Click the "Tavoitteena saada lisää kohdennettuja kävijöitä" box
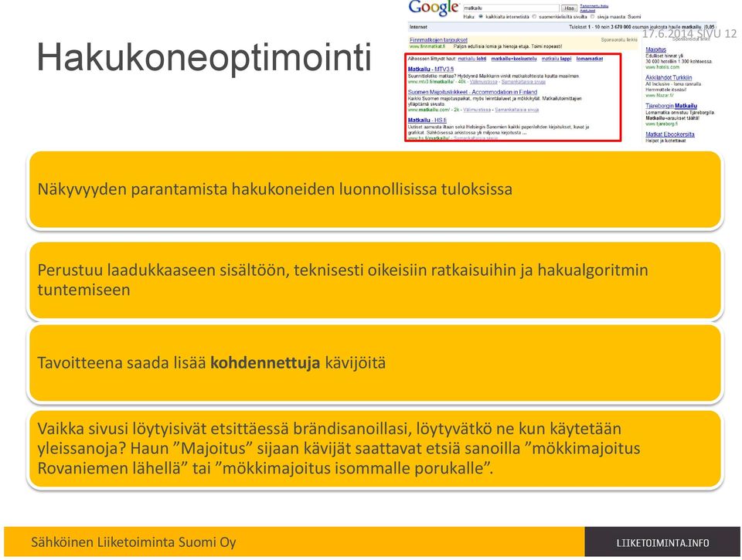742x560 pixels. tap(375, 363)
